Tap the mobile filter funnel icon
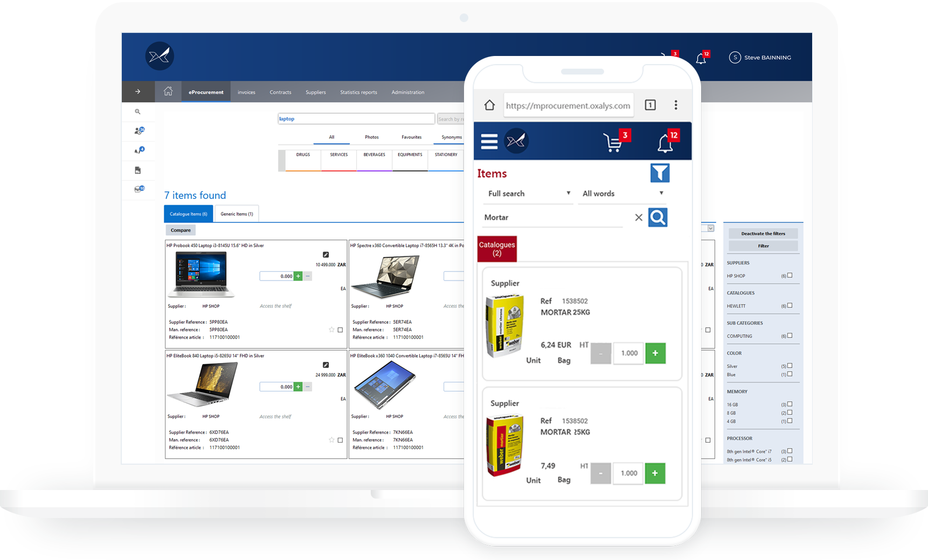Viewport: 928px width, 560px height. [660, 173]
